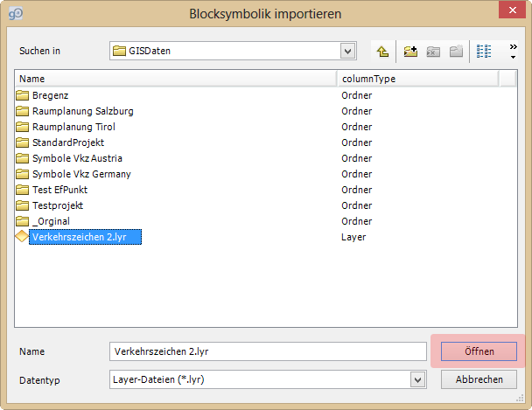Click the Layer type cell
This screenshot has height=410, width=532.
coord(353,237)
